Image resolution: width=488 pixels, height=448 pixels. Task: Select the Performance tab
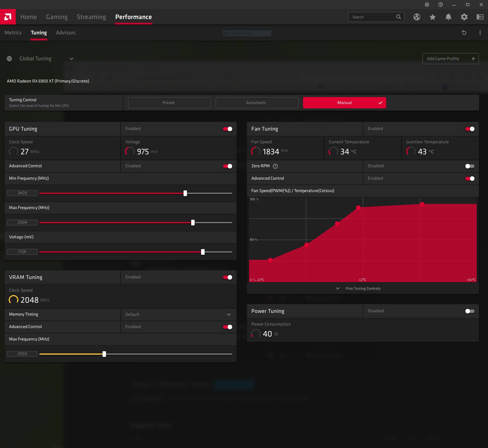coord(134,17)
